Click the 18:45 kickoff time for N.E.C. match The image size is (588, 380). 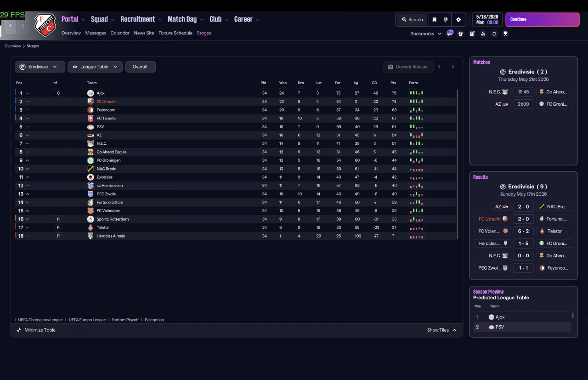[x=523, y=92]
